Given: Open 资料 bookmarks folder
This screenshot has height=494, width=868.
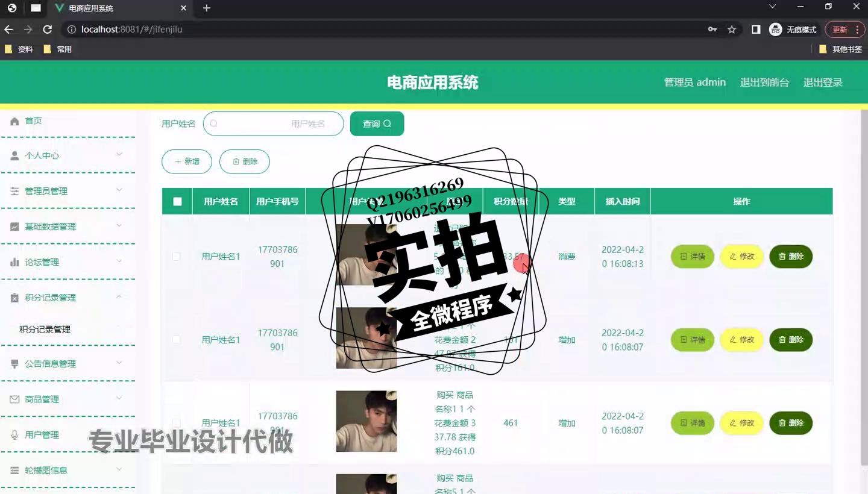Looking at the screenshot, I should pos(19,49).
